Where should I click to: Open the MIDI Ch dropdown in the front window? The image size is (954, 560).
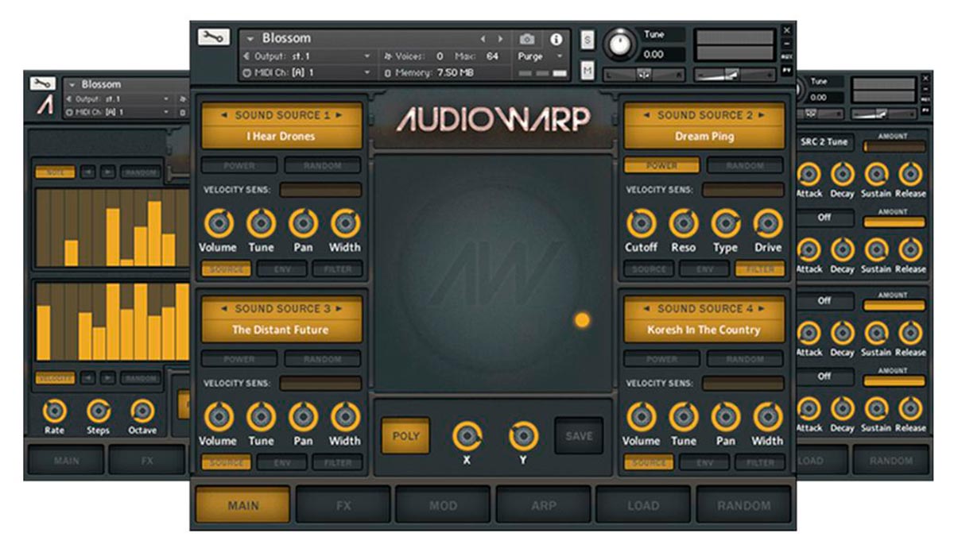pyautogui.click(x=366, y=72)
